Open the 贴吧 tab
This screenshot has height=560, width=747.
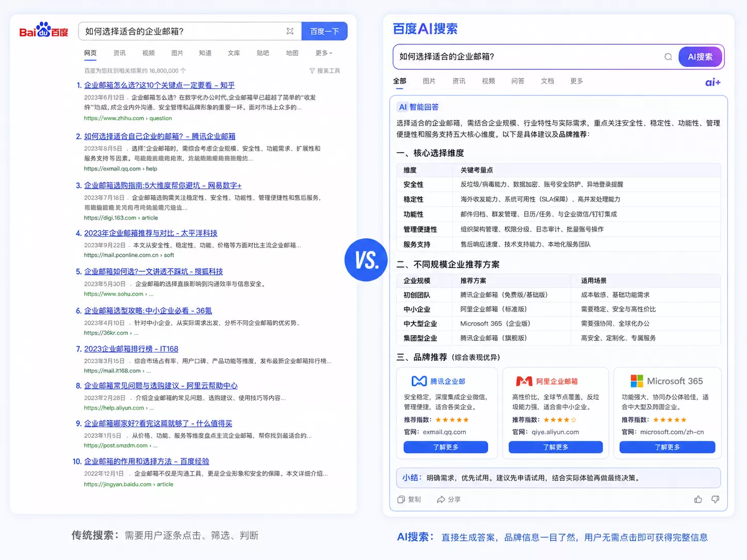pyautogui.click(x=263, y=53)
